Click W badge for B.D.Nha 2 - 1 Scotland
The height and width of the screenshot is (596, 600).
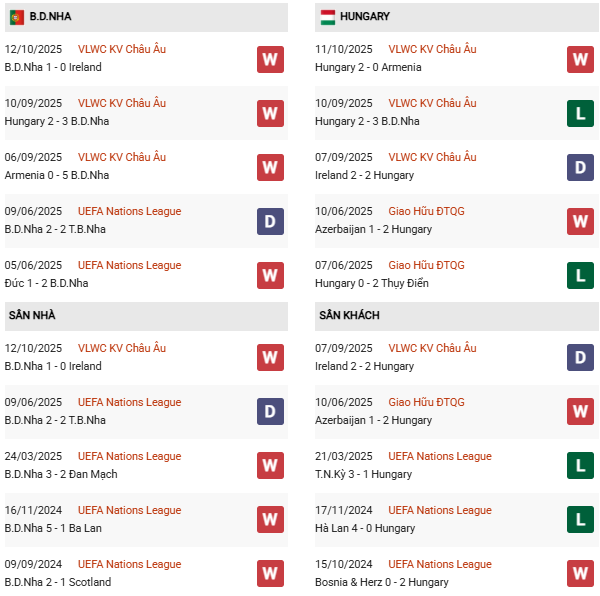(270, 574)
